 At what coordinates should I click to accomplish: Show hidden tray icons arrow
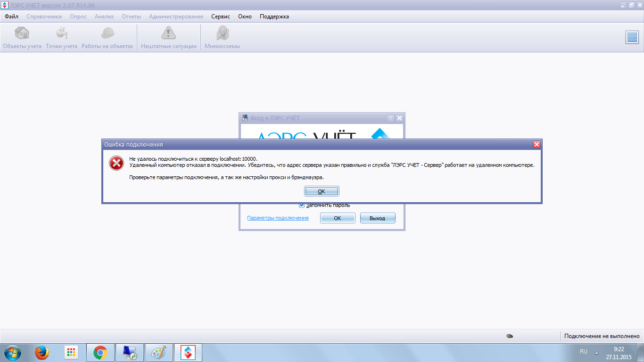(x=596, y=353)
